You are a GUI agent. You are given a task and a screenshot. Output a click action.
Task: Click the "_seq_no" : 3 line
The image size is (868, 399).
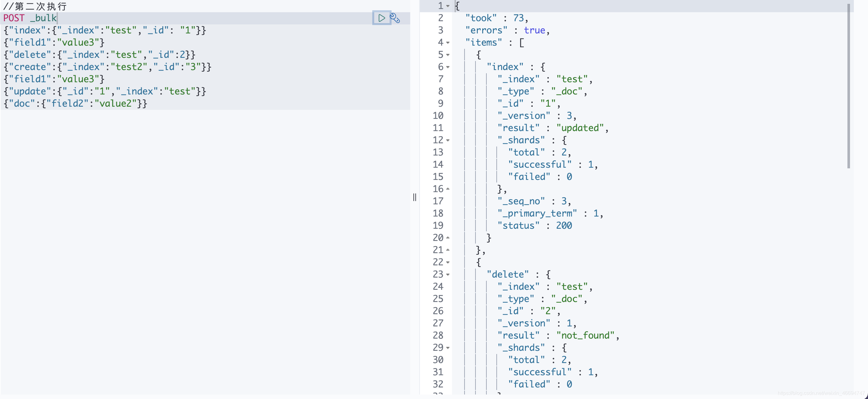click(534, 201)
